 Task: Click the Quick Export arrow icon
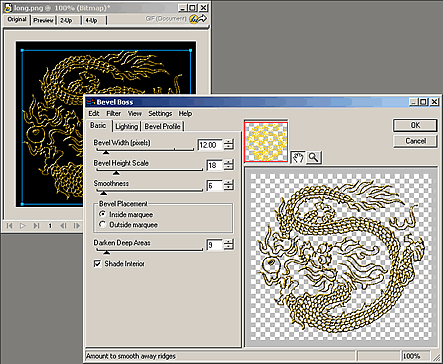198,19
